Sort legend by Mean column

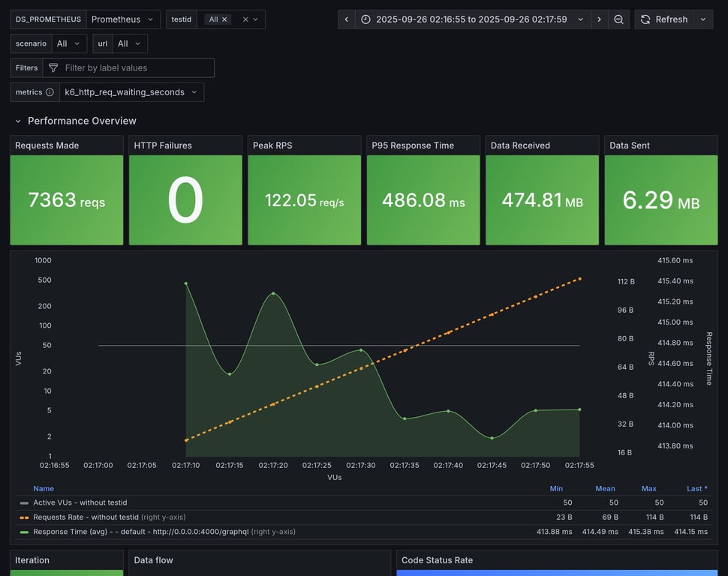point(605,488)
